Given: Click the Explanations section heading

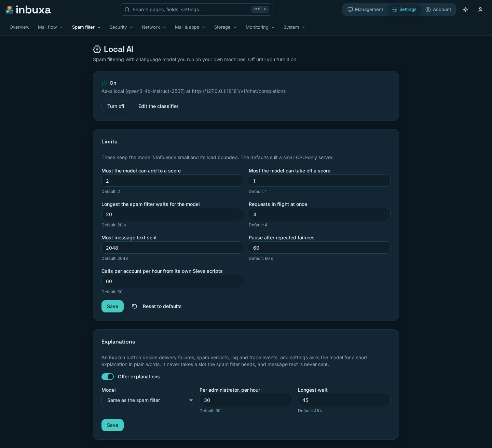Looking at the screenshot, I should click(118, 342).
